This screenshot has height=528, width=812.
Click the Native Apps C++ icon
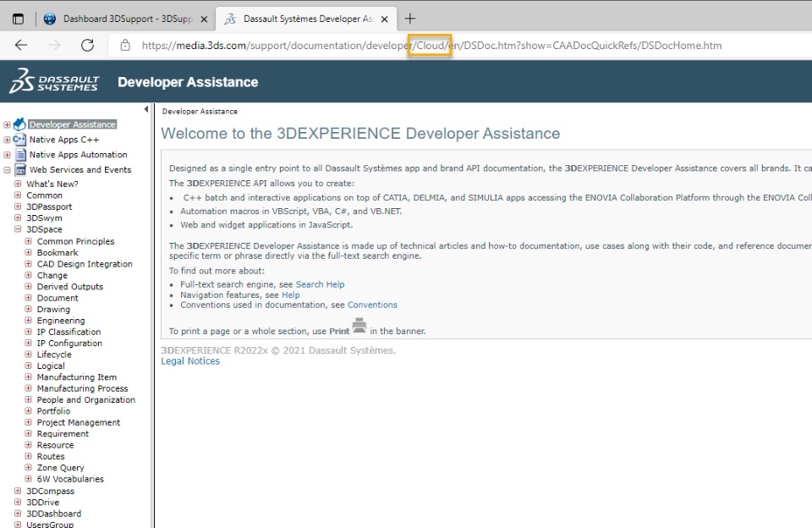19,140
